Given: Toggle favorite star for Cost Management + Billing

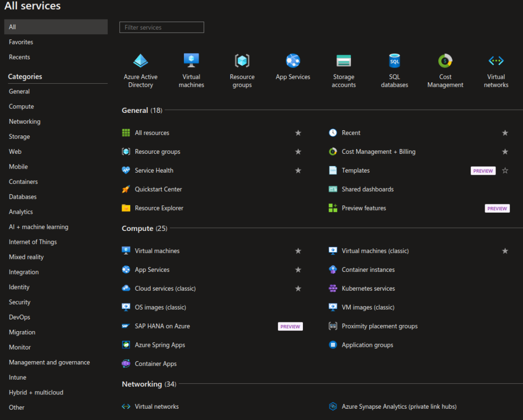Looking at the screenshot, I should point(505,152).
